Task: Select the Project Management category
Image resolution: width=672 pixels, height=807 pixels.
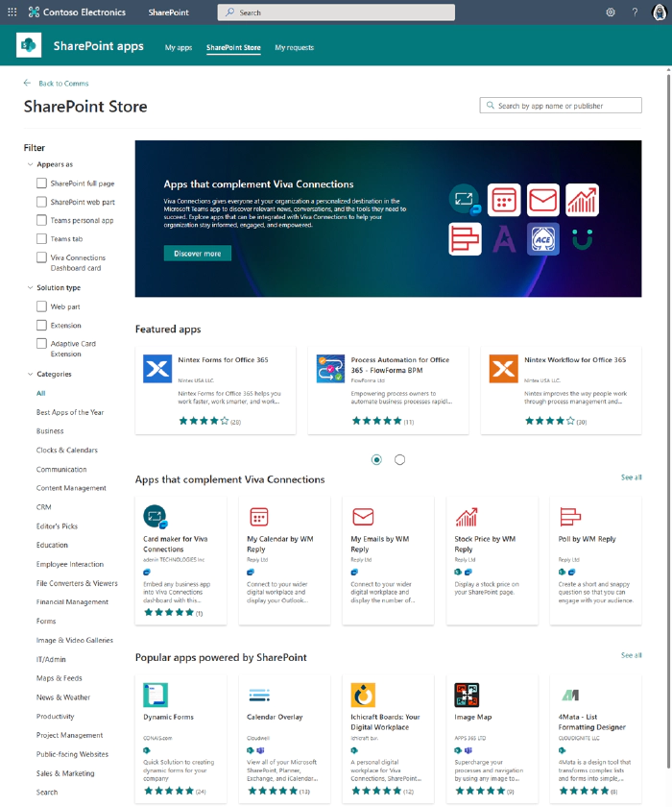Action: 69,735
